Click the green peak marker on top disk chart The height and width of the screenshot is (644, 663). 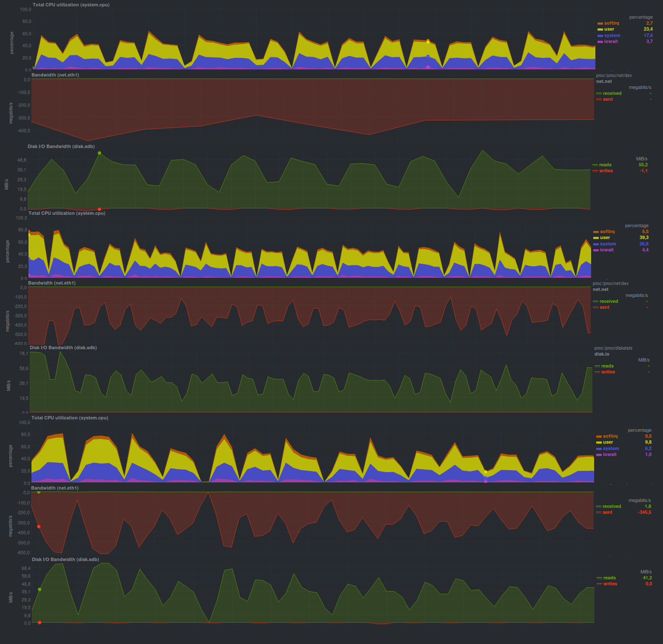(x=100, y=153)
